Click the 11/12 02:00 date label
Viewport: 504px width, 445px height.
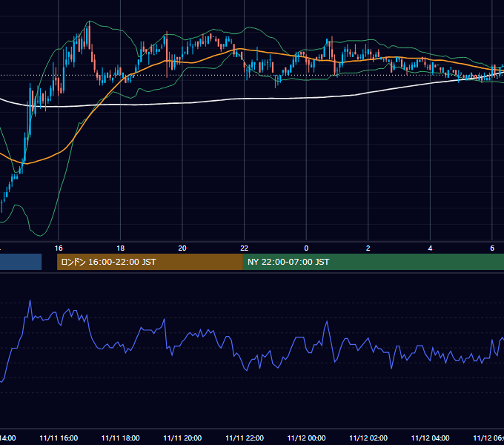click(368, 438)
